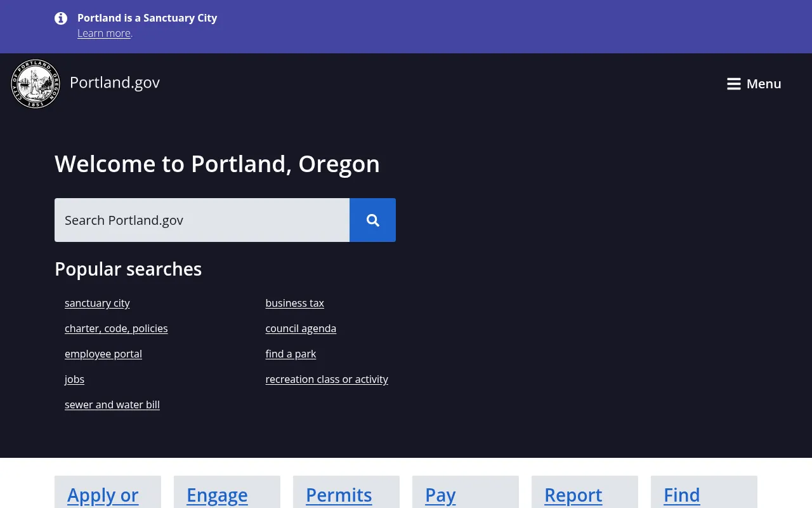The height and width of the screenshot is (508, 812).
Task: Open the employee portal link
Action: 103,354
